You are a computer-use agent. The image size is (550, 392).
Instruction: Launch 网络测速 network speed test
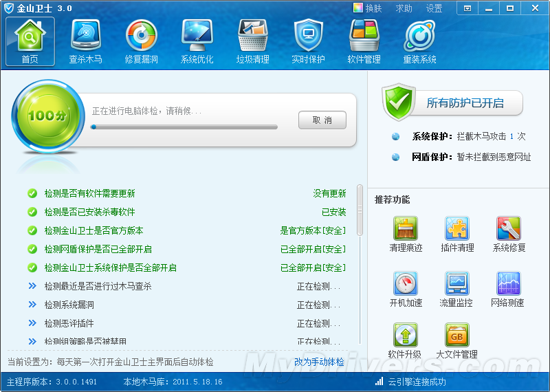[508, 290]
